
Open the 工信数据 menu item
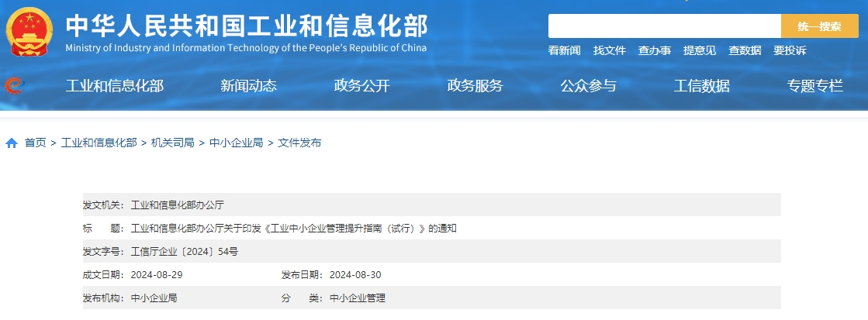click(x=701, y=86)
